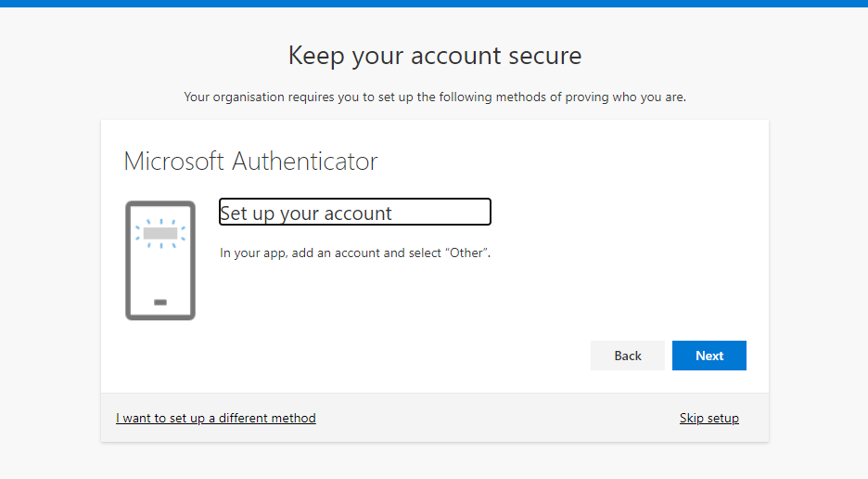
Task: Choose the Skip setup link
Action: [709, 418]
